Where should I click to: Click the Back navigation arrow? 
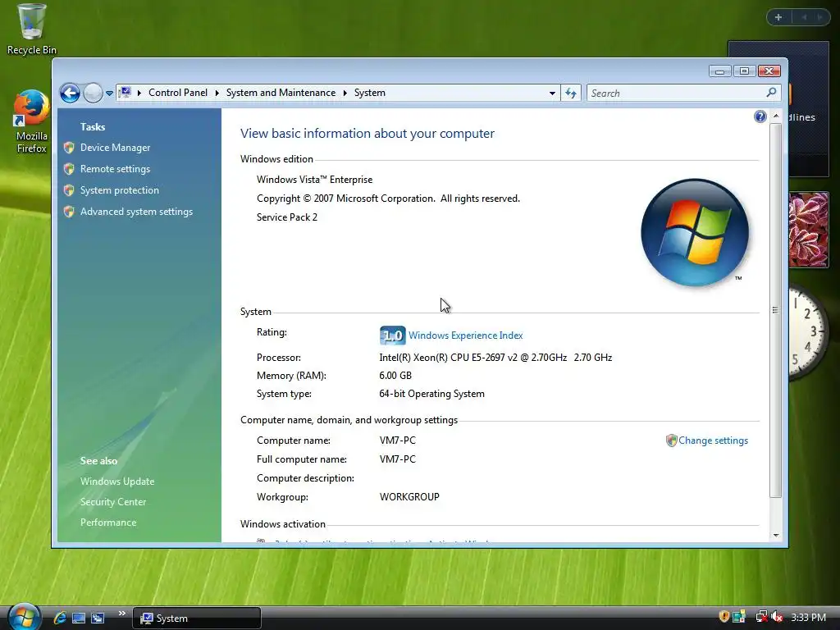[70, 94]
